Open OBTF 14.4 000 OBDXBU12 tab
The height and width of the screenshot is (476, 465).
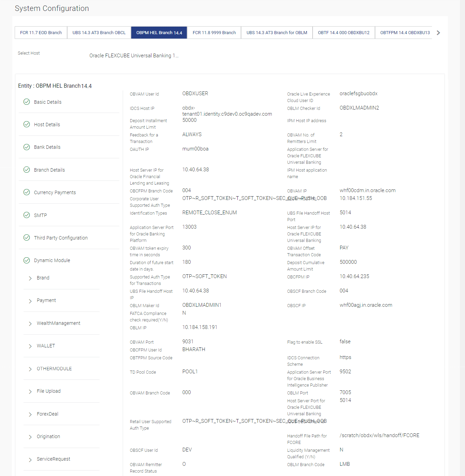344,33
